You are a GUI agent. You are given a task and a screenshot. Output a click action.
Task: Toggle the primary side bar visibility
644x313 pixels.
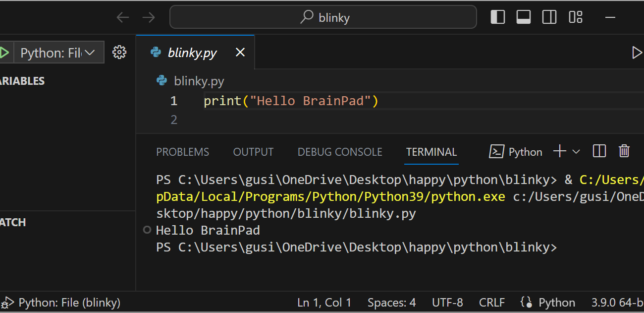[498, 17]
